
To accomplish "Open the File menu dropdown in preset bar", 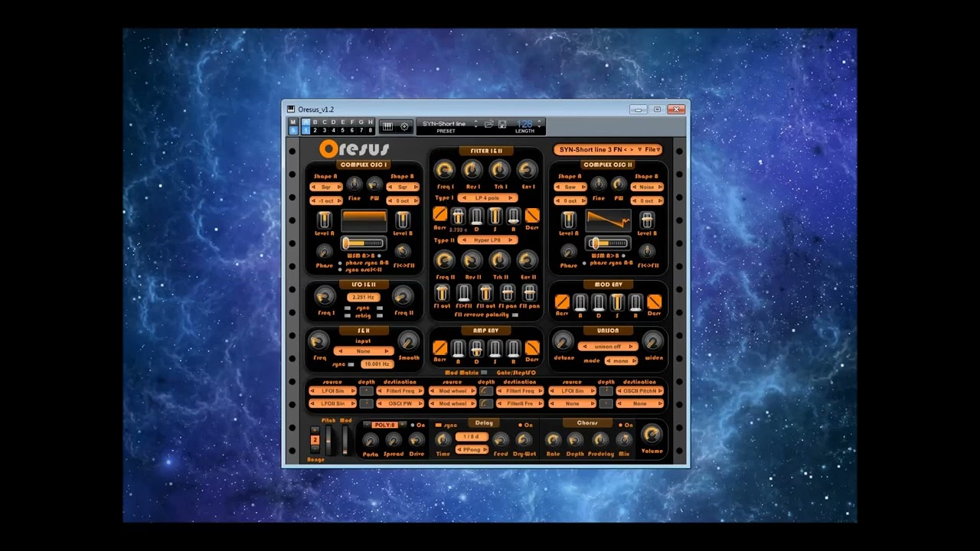I will tap(653, 149).
